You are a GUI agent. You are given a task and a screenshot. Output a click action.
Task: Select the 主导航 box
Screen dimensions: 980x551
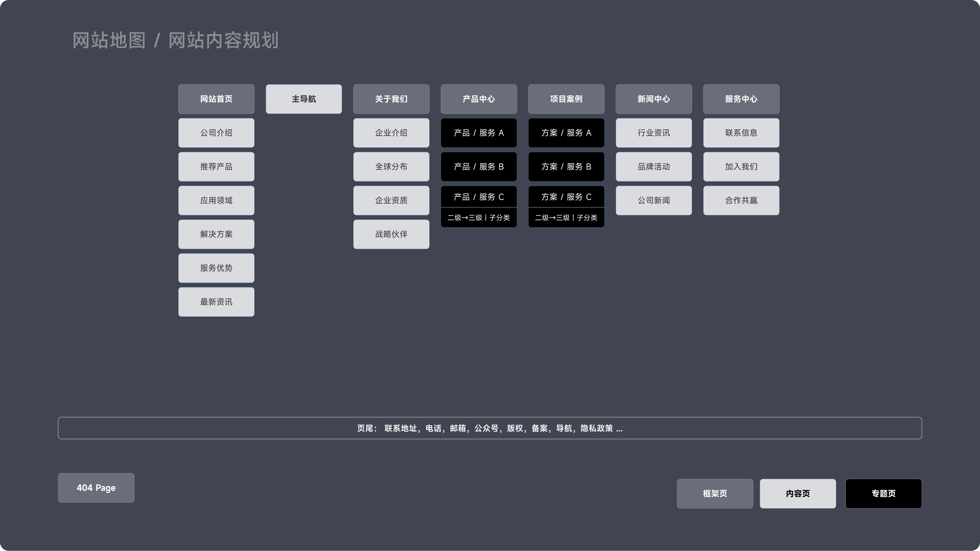[x=304, y=99]
